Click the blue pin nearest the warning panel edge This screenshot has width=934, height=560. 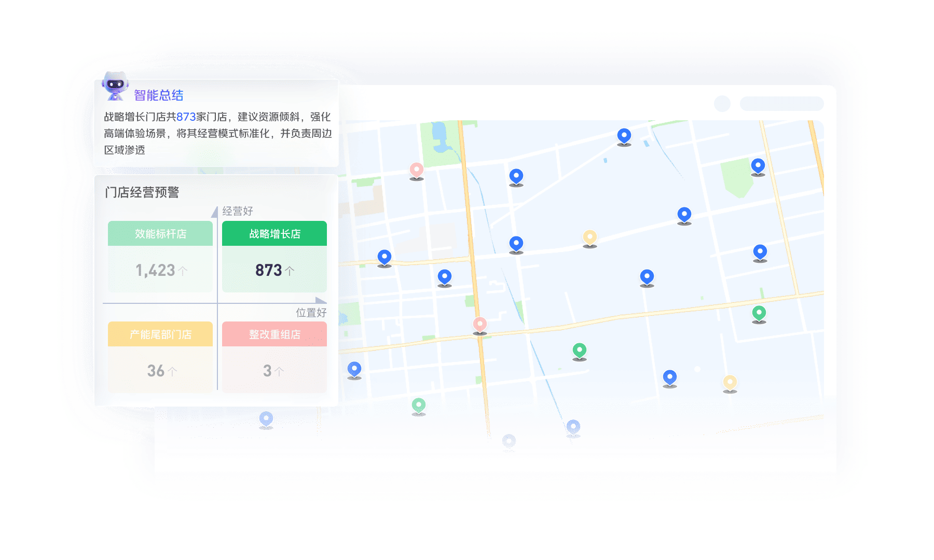pos(354,370)
